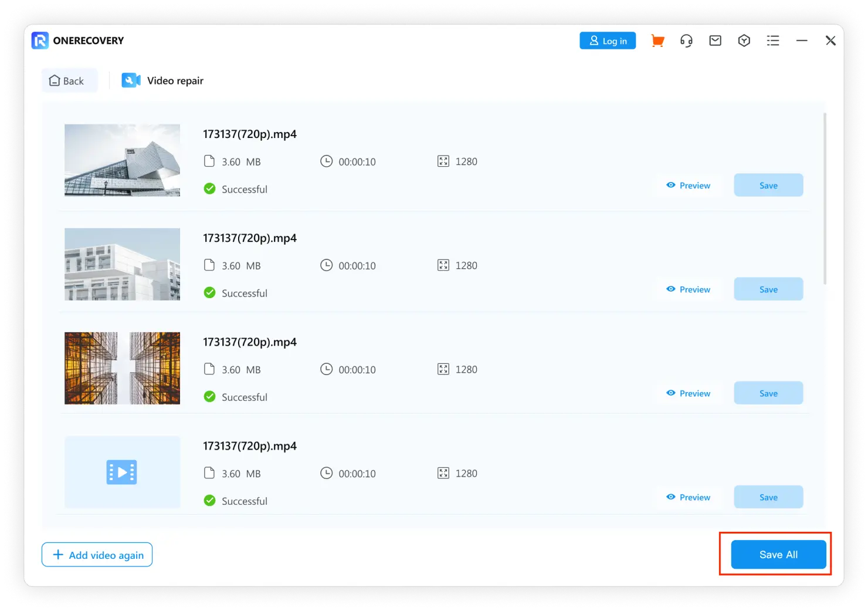The image size is (868, 611).
Task: Click the OneRecovery logo icon
Action: (40, 40)
